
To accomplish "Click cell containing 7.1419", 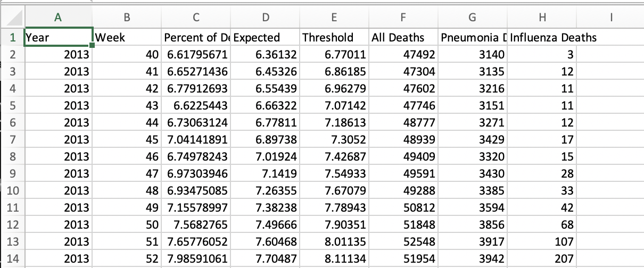I will (x=265, y=174).
